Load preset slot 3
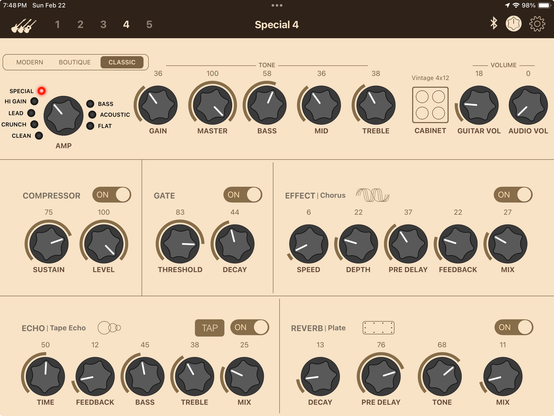 click(103, 24)
